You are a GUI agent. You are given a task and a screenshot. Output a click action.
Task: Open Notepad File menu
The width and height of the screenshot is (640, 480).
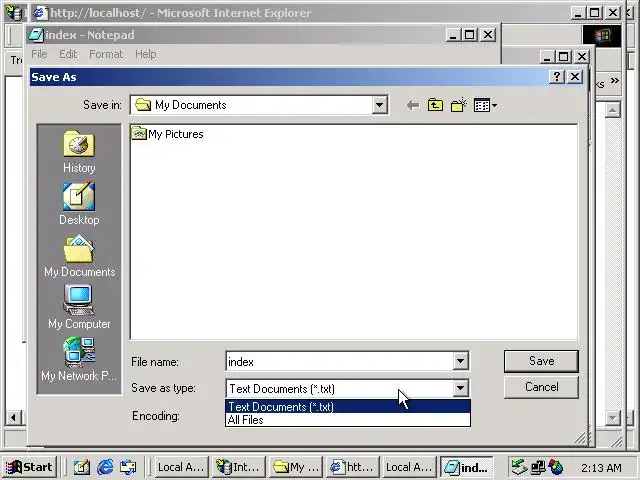[x=39, y=54]
